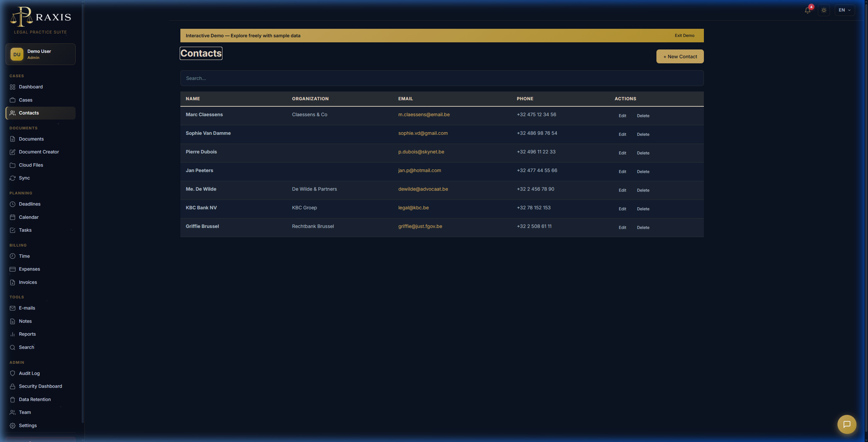Open the notifications bell

tap(808, 10)
